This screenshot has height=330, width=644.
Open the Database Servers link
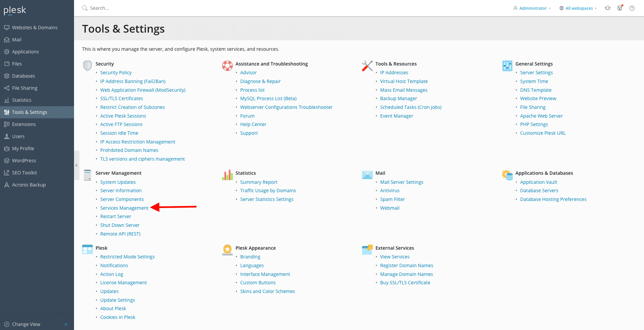(539, 191)
